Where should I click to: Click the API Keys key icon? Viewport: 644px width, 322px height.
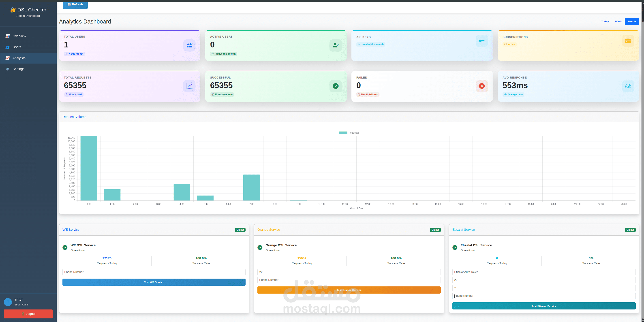[482, 41]
